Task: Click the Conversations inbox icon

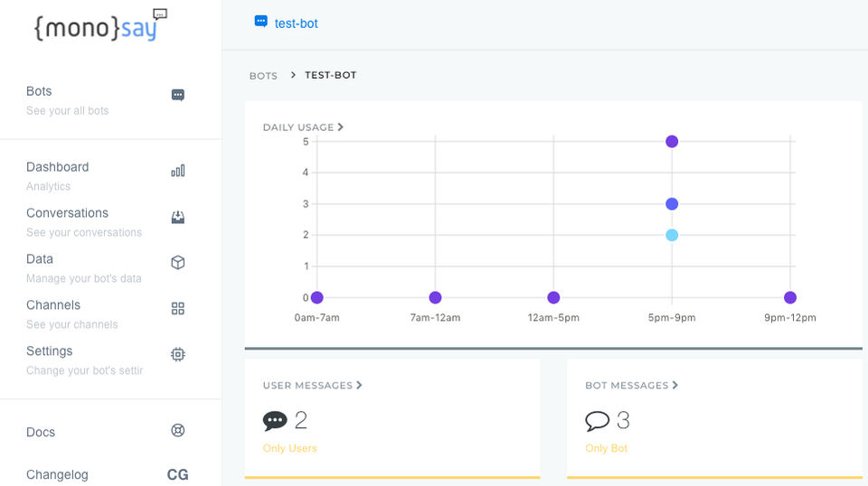Action: [x=178, y=218]
